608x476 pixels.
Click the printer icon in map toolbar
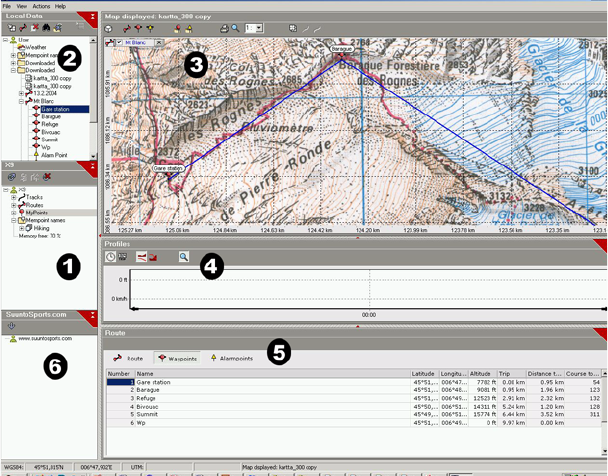click(224, 29)
